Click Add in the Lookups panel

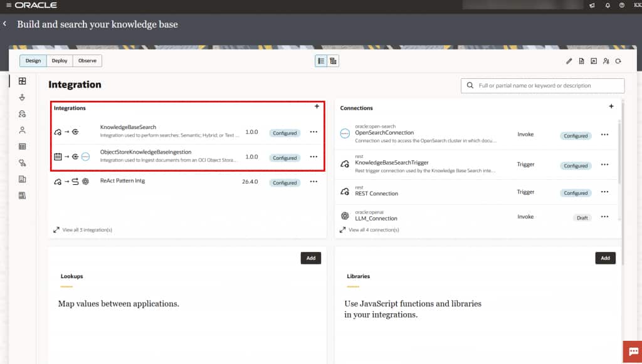[x=311, y=257]
